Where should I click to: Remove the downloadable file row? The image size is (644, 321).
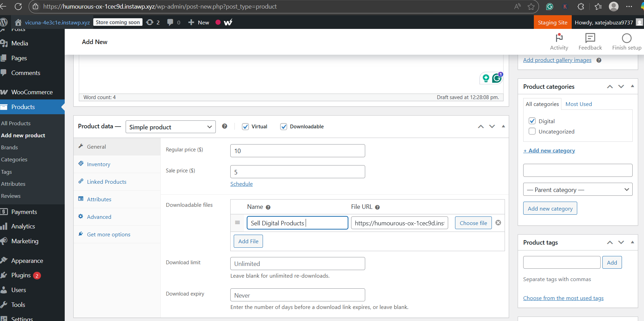click(x=498, y=223)
